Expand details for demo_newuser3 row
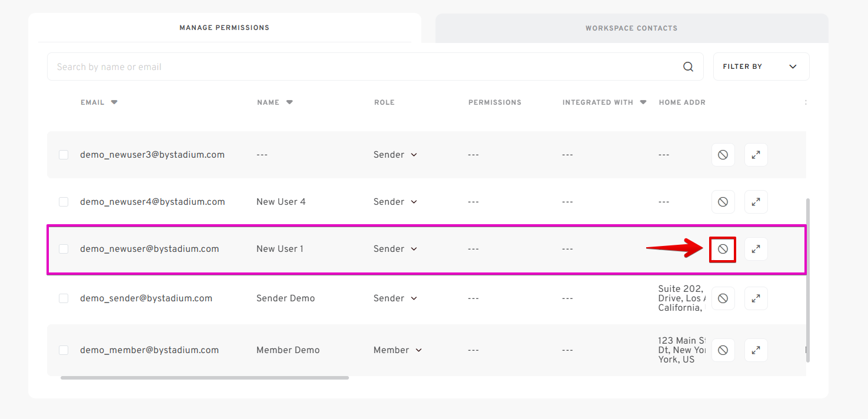 [x=756, y=155]
